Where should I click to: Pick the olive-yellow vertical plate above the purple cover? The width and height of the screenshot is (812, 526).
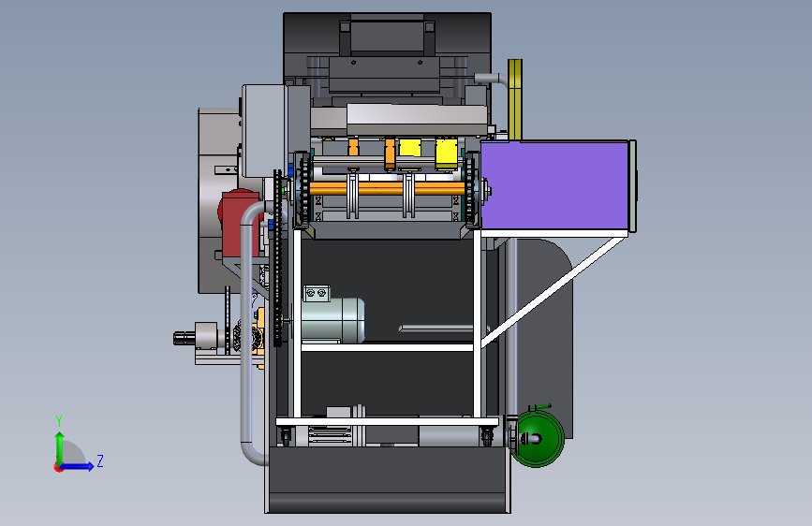pyautogui.click(x=515, y=99)
